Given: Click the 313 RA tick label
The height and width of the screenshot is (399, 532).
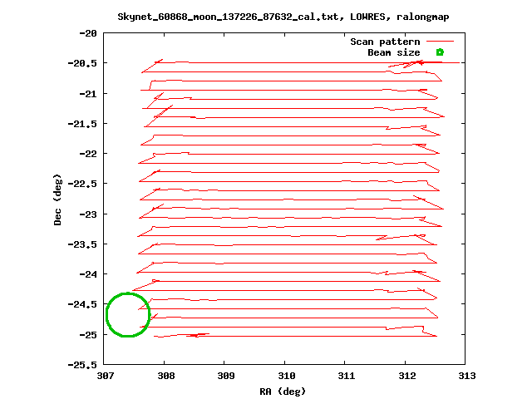Looking at the screenshot, I should pyautogui.click(x=467, y=376).
